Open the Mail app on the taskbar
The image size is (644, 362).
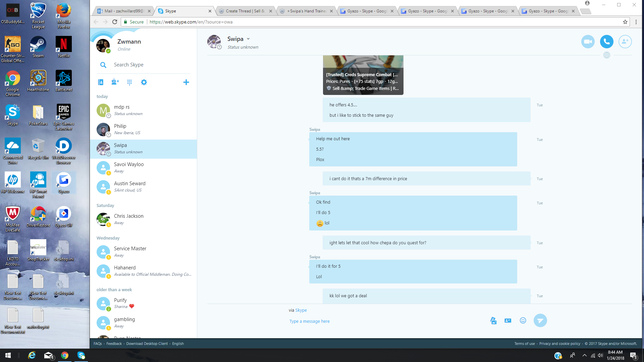(x=49, y=355)
